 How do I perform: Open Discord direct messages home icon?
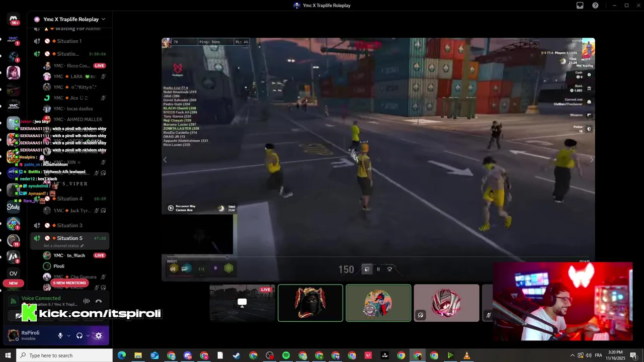click(14, 20)
